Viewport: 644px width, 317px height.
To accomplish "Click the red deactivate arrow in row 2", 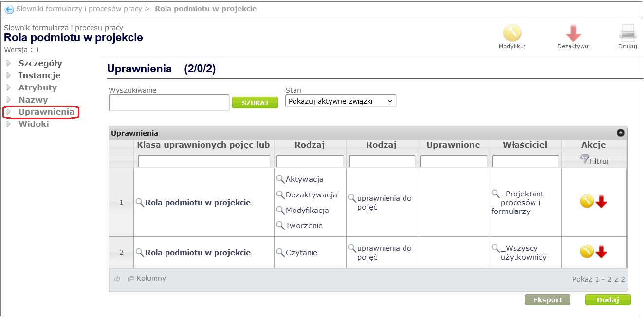I will [602, 251].
